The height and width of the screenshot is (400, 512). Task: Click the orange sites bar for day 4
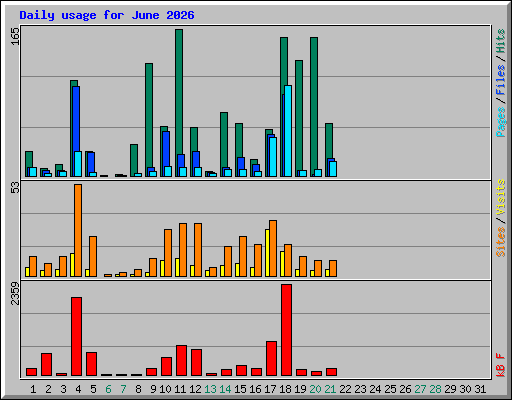click(78, 230)
